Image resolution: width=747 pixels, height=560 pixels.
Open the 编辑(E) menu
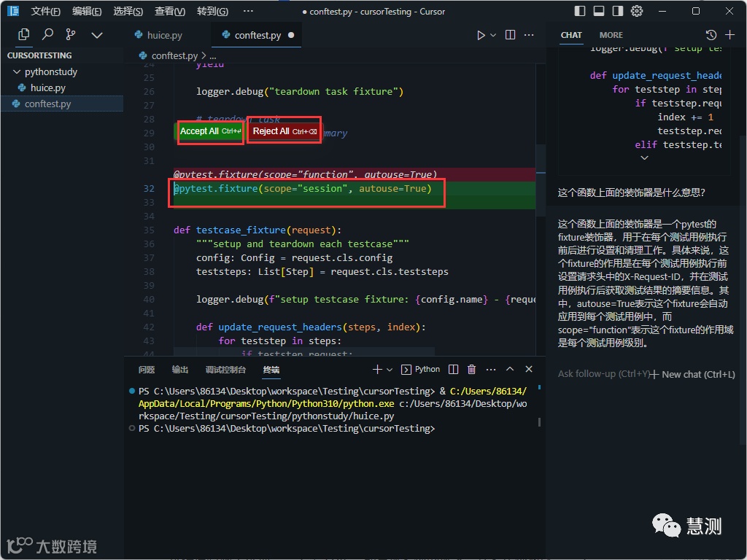87,11
